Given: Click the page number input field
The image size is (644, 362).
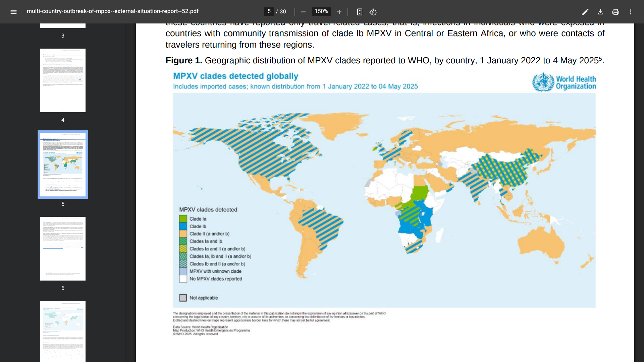Looking at the screenshot, I should click(x=269, y=11).
